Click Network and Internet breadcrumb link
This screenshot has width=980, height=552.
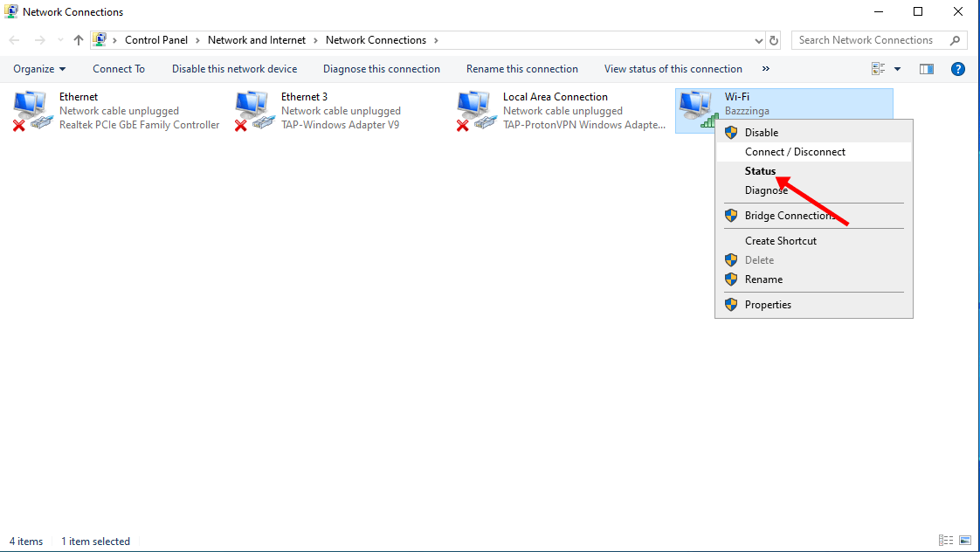257,40
